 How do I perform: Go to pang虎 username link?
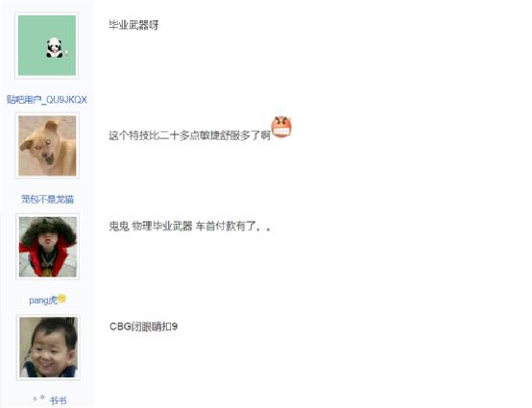click(x=43, y=300)
